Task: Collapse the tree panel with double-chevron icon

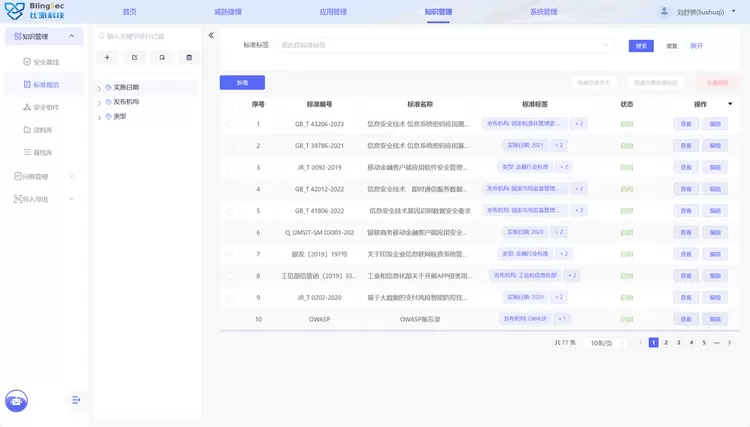Action: (211, 35)
